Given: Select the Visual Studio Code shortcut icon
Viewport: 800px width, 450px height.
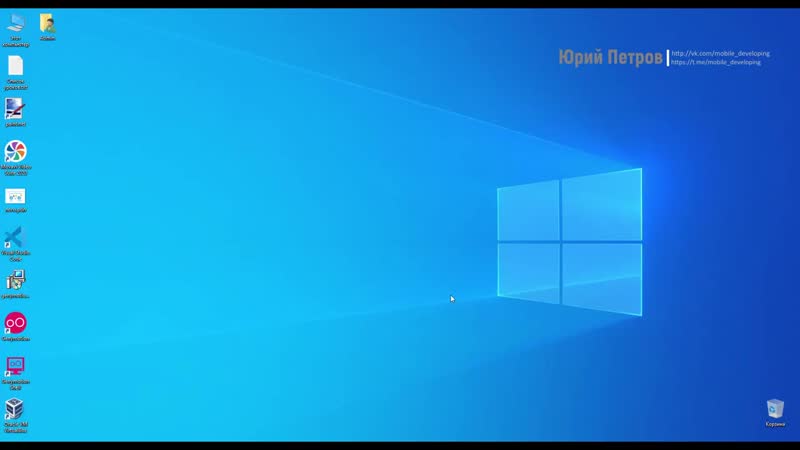Looking at the screenshot, I should [x=15, y=238].
